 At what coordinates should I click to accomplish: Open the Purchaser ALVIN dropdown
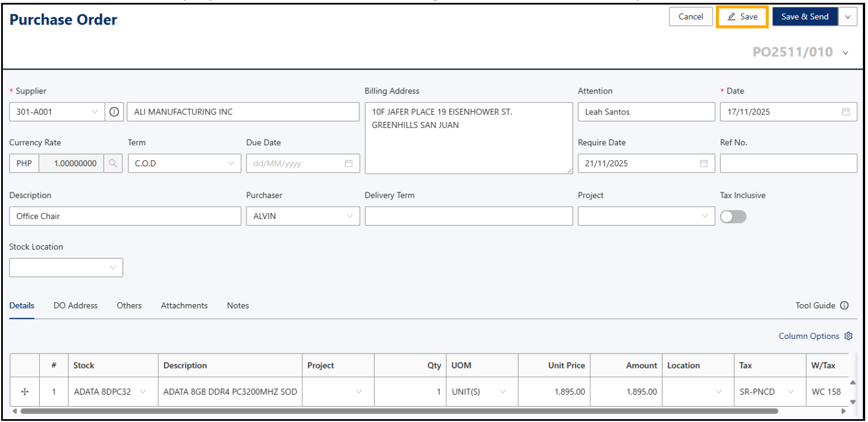(x=349, y=216)
